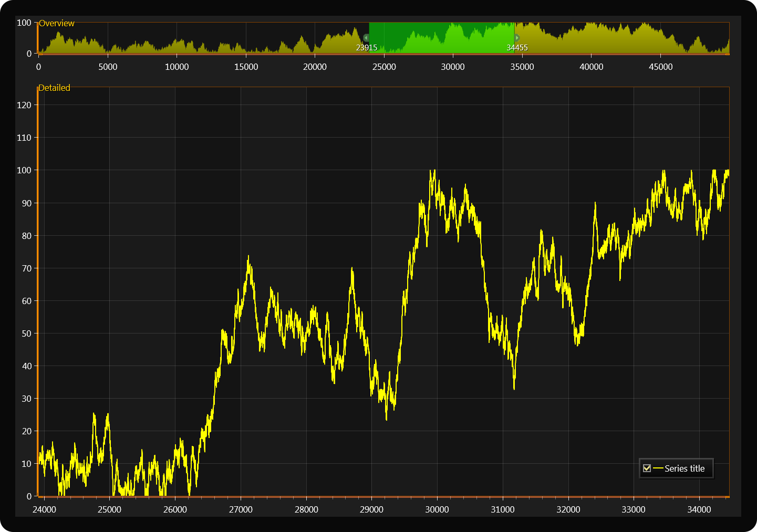
Task: Click the 34455 band value label
Action: tap(517, 48)
